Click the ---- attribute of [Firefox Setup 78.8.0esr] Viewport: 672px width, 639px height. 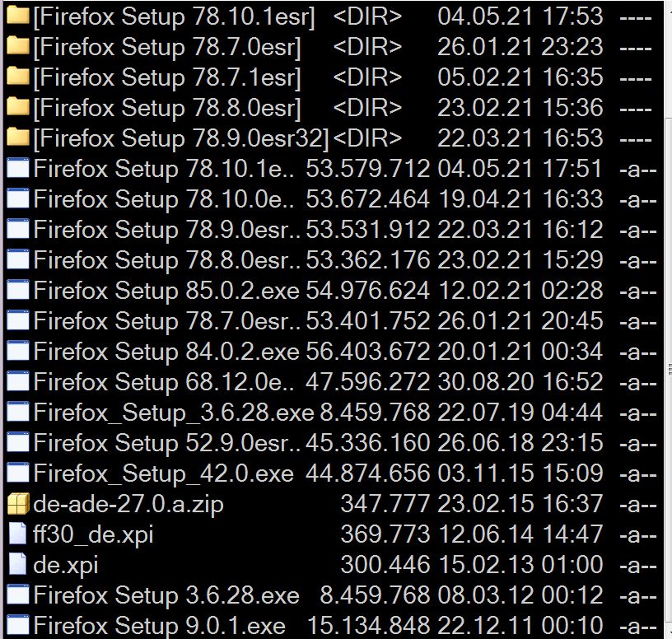tap(636, 110)
